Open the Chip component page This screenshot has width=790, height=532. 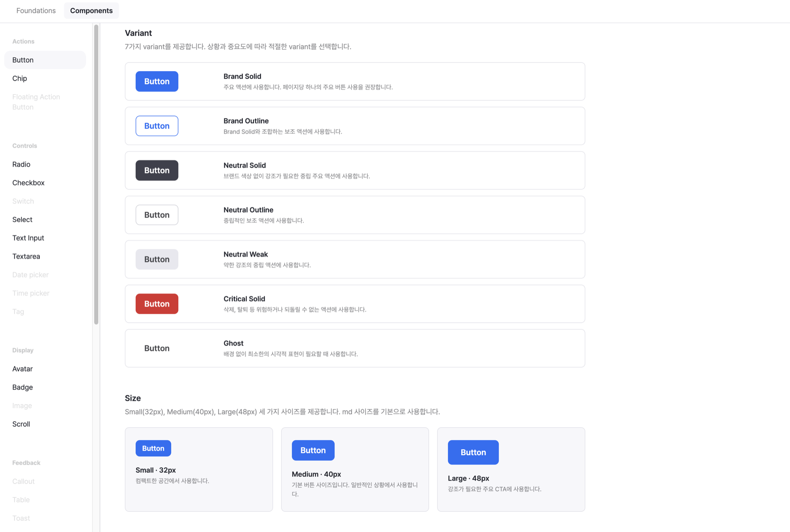[x=45, y=79]
